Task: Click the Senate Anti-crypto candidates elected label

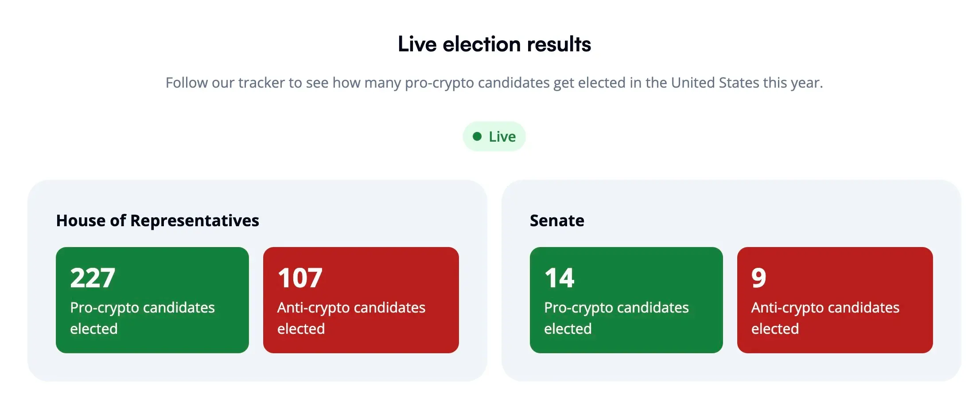Action: 825,318
